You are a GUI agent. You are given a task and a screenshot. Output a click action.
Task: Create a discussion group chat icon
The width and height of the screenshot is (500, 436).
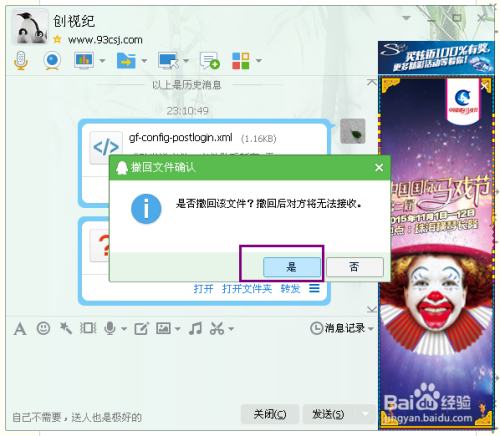[210, 61]
